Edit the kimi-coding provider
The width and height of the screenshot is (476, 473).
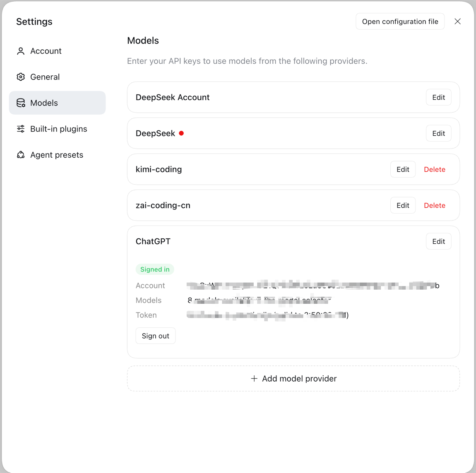pyautogui.click(x=403, y=169)
